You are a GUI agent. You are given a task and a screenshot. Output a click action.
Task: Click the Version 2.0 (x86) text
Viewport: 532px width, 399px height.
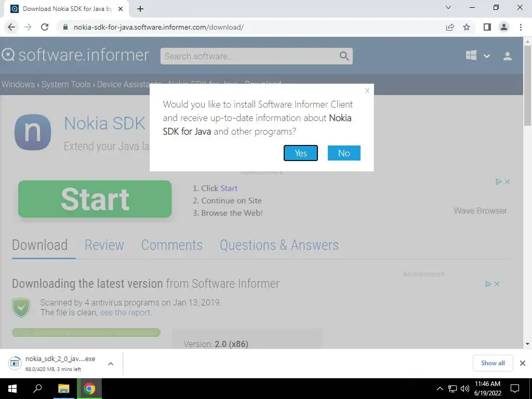(216, 344)
